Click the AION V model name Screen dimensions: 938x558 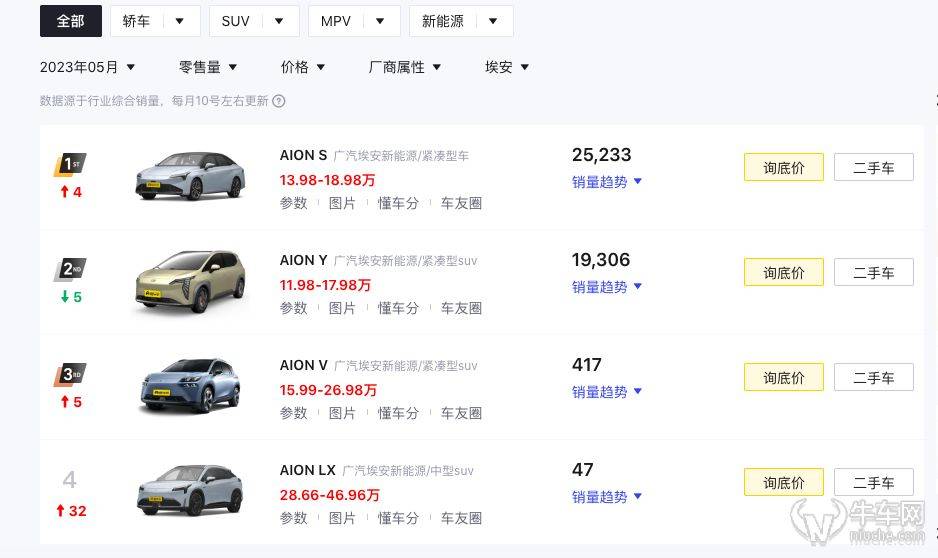pos(303,365)
